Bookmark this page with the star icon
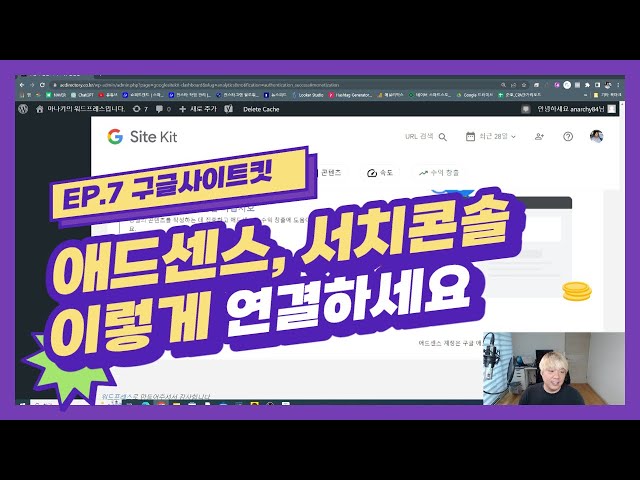The image size is (640, 480). [524, 85]
